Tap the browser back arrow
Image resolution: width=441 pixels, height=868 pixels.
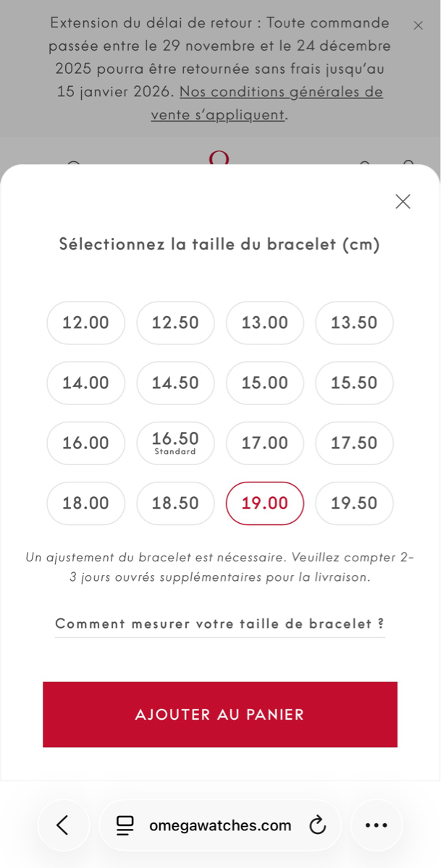(x=63, y=825)
